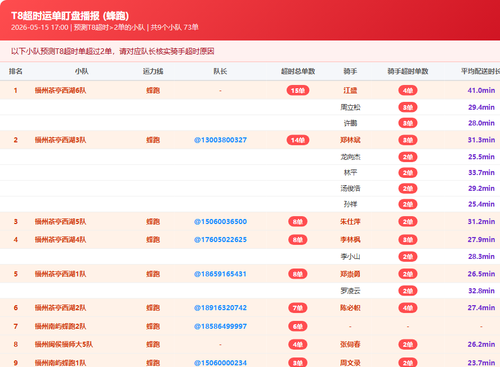Click the 8单 badge in rank 3 row
Viewport: 500px width, 367px height.
pyautogui.click(x=298, y=222)
